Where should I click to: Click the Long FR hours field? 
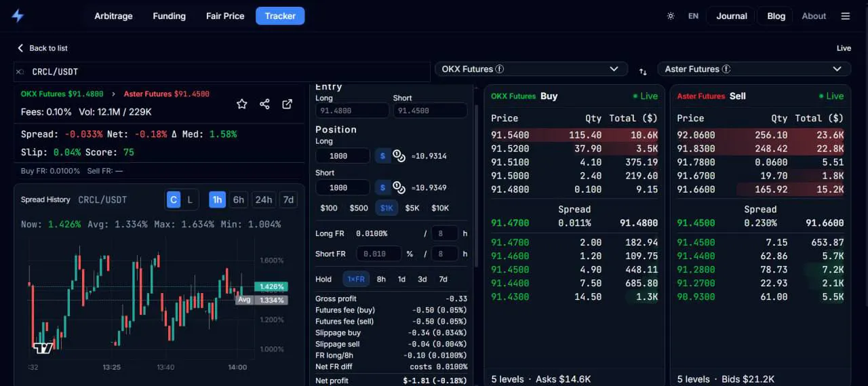(445, 233)
